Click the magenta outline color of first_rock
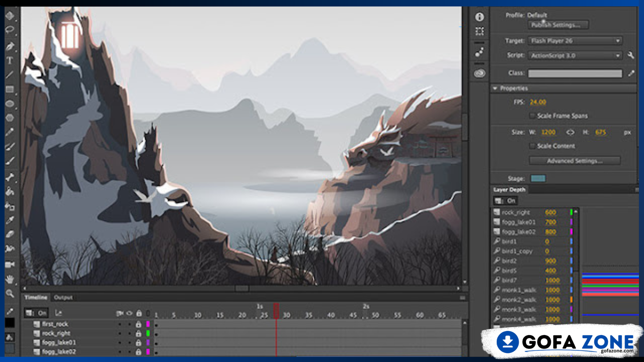This screenshot has width=644, height=362. pyautogui.click(x=148, y=324)
